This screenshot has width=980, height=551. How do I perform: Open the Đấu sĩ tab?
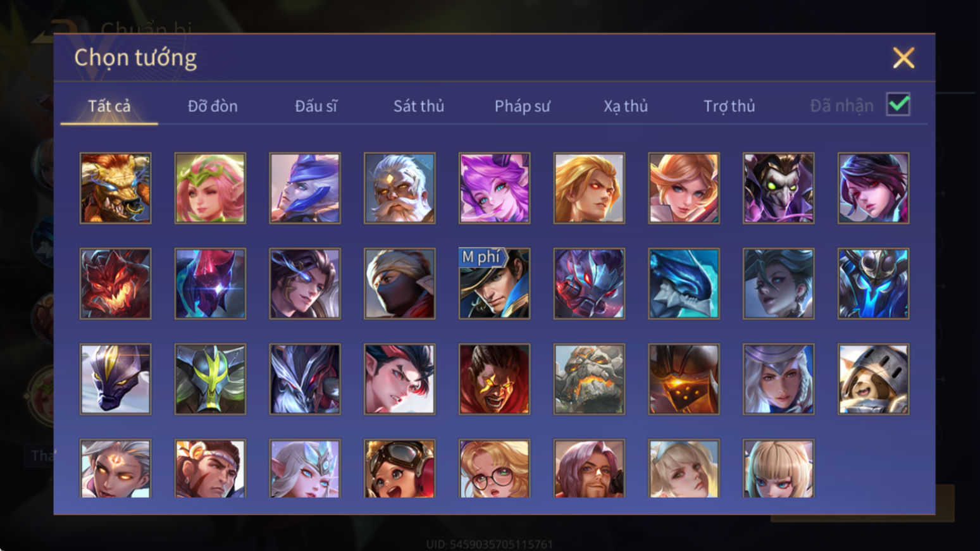(x=316, y=106)
